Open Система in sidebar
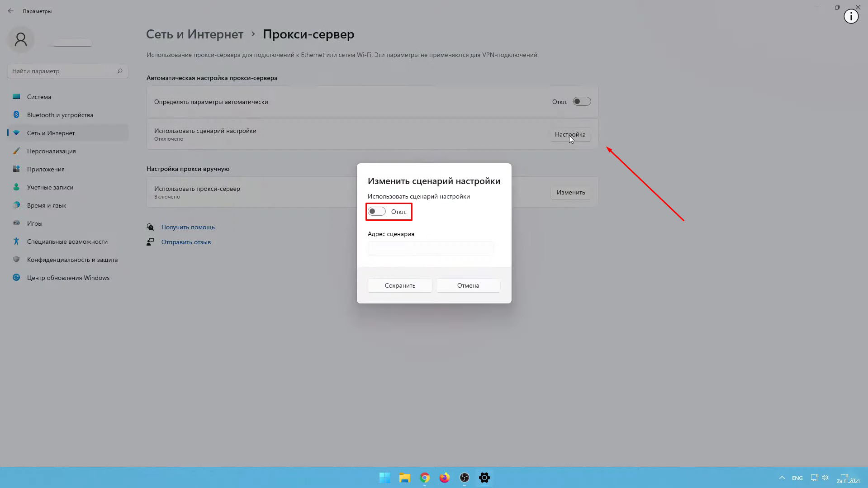This screenshot has height=488, width=868. [x=68, y=97]
